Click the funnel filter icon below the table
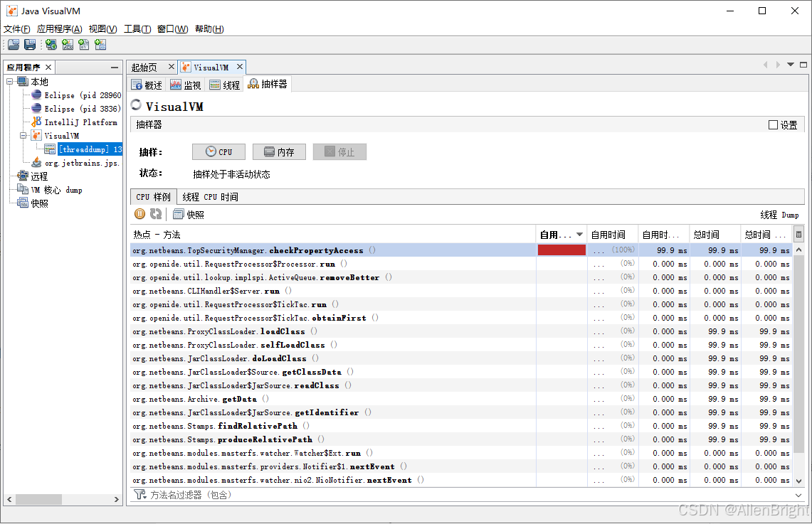Viewport: 812px width, 524px height. (x=139, y=495)
